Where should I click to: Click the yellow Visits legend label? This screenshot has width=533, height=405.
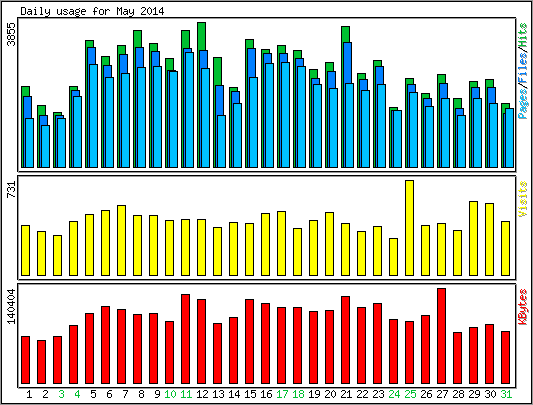[523, 199]
